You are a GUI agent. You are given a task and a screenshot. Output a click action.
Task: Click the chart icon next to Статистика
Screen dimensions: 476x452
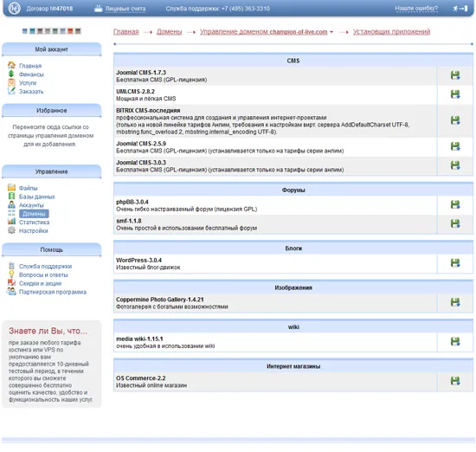(x=11, y=222)
